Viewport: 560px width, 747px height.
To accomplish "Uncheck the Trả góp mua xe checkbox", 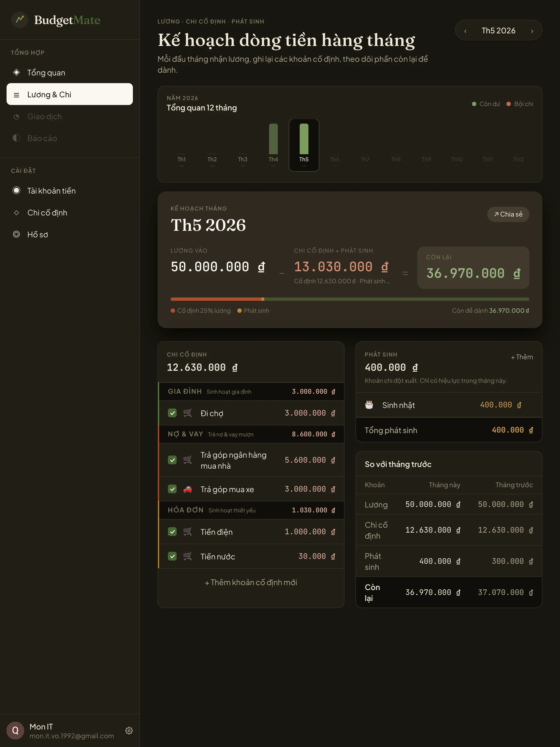I will (172, 489).
